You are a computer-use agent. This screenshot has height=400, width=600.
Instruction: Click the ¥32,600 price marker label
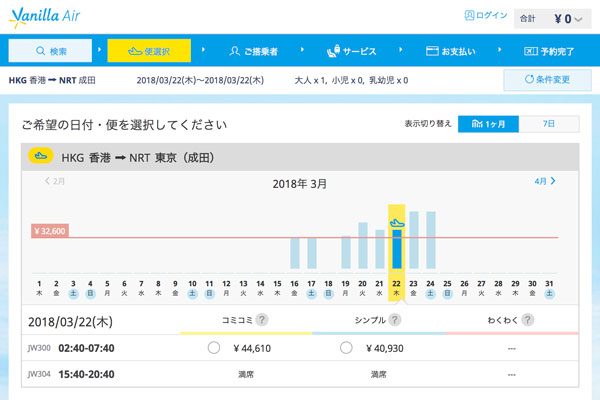point(50,231)
